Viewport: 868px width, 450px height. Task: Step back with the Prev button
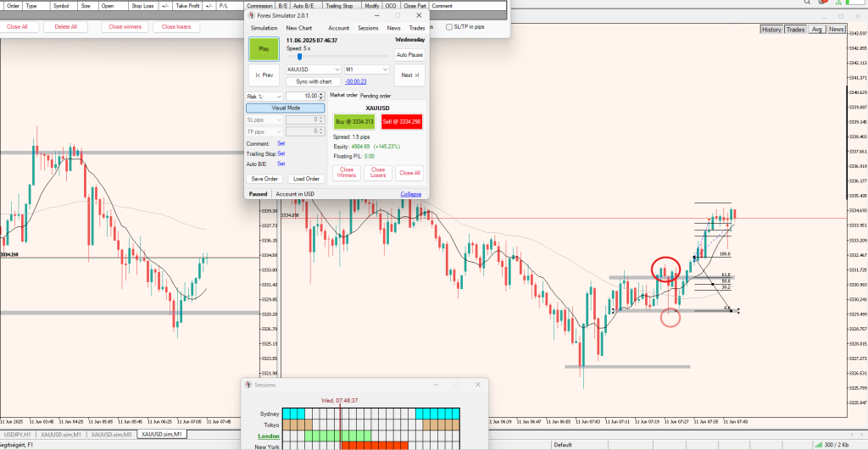(264, 75)
